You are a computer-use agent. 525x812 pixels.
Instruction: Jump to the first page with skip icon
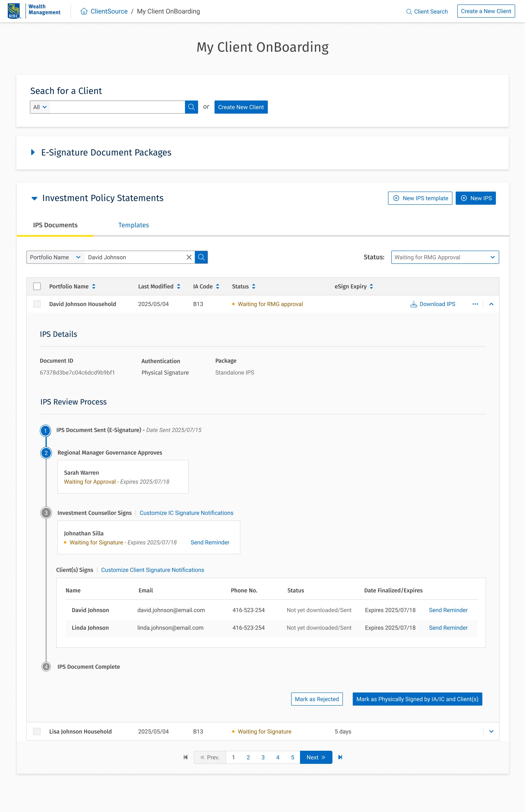185,757
